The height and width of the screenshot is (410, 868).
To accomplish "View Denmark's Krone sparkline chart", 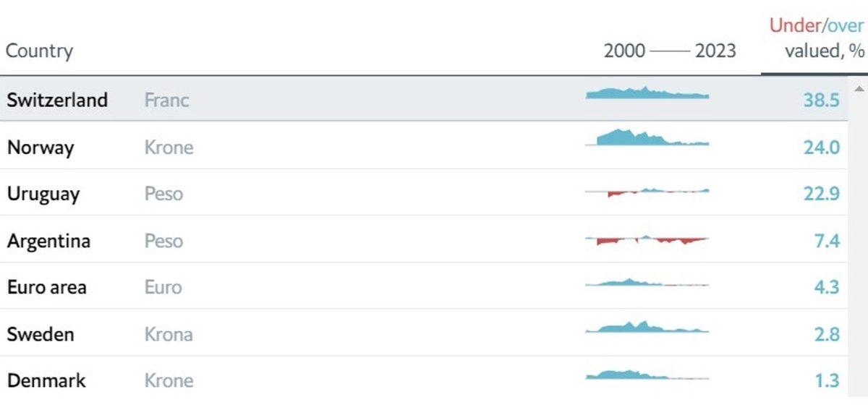I will 647,375.
